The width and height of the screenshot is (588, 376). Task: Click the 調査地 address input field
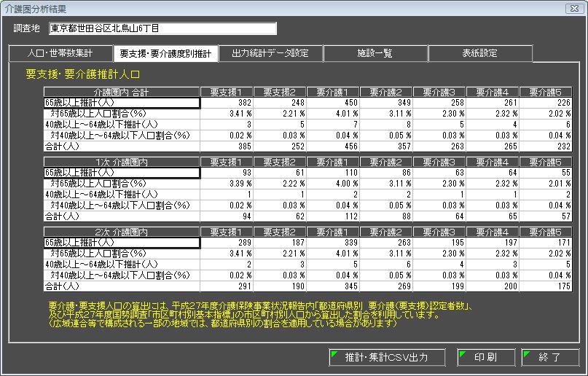tap(163, 28)
